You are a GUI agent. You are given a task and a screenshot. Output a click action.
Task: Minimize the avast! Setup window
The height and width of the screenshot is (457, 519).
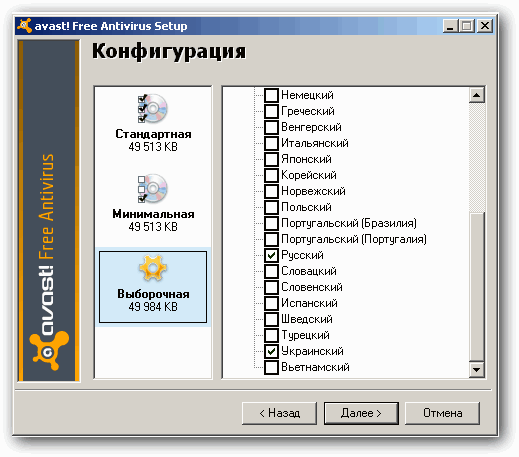pos(450,26)
